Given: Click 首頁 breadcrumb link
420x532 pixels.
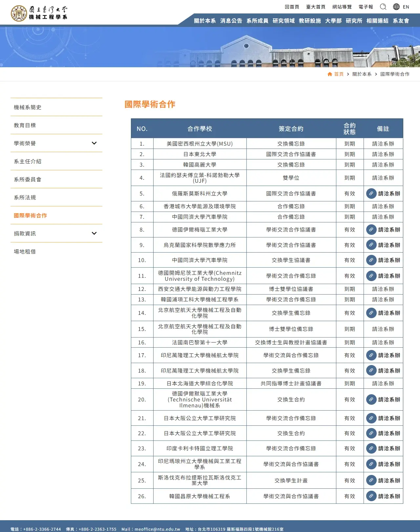Looking at the screenshot, I should [339, 74].
